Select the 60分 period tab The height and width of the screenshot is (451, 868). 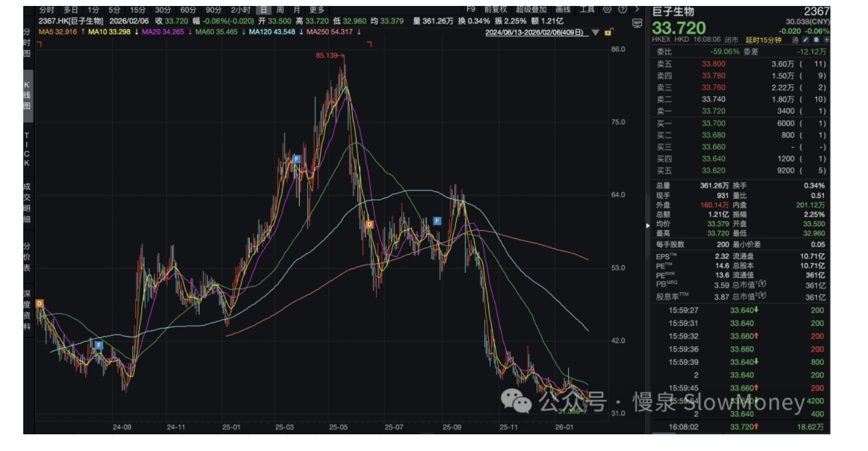(188, 10)
